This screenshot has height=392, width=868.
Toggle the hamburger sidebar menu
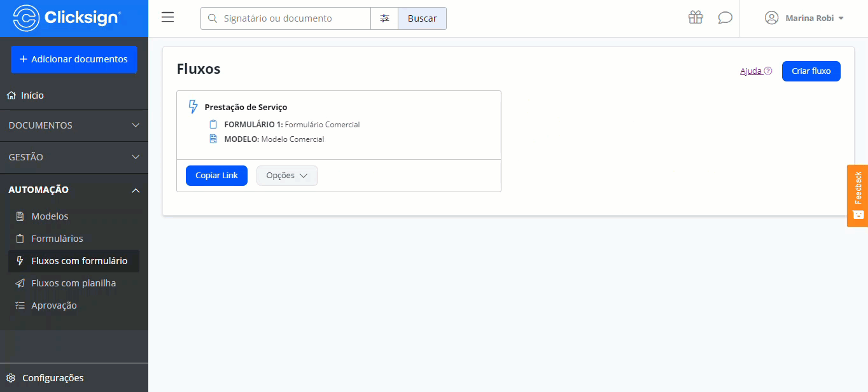168,18
